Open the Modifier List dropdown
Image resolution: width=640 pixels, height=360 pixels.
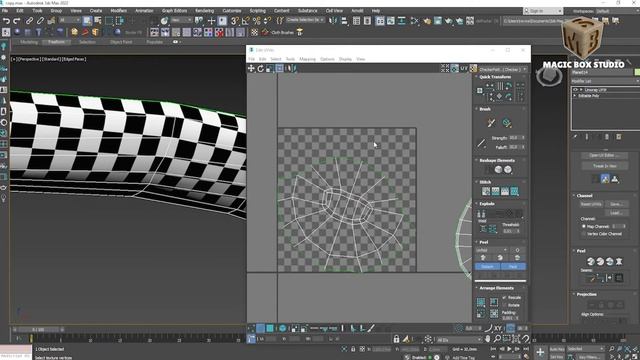tap(605, 81)
